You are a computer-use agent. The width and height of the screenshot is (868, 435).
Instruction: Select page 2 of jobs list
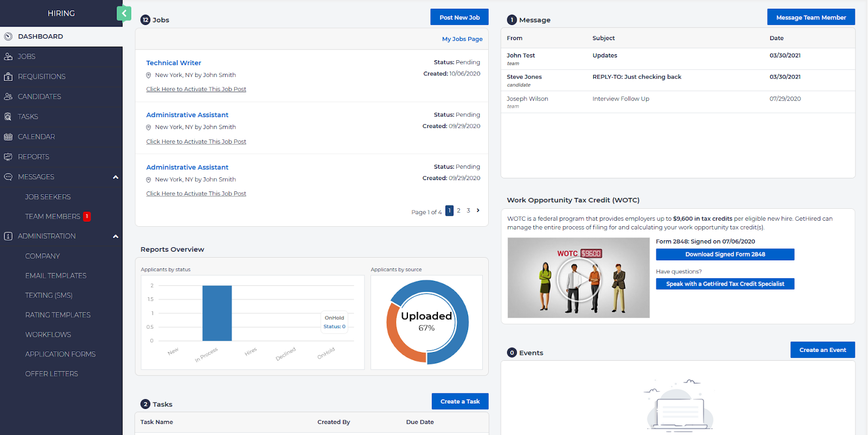click(458, 210)
